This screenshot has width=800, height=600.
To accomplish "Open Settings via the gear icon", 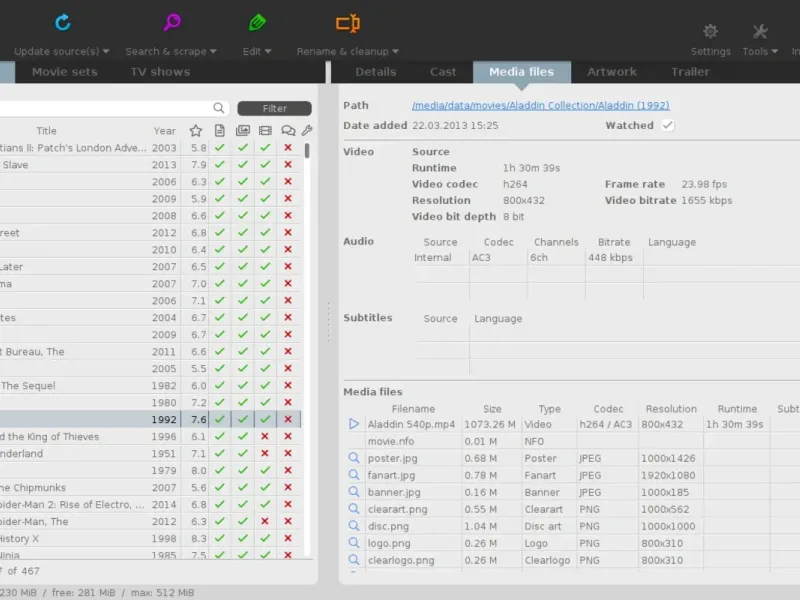I will coord(710,31).
